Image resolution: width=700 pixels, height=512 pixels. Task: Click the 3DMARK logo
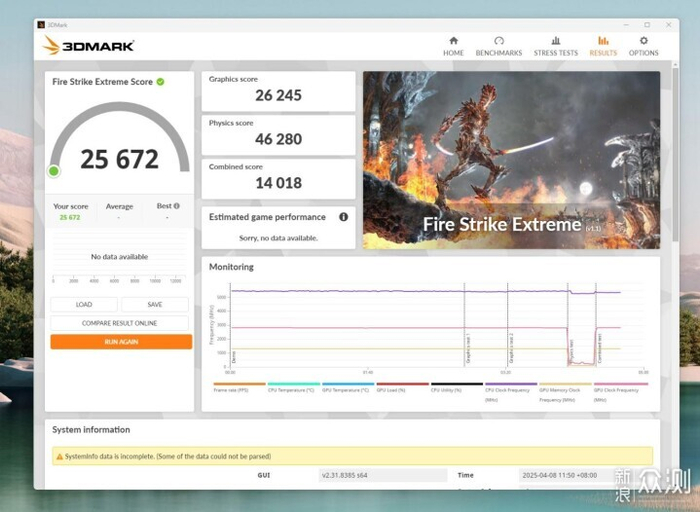coord(88,46)
